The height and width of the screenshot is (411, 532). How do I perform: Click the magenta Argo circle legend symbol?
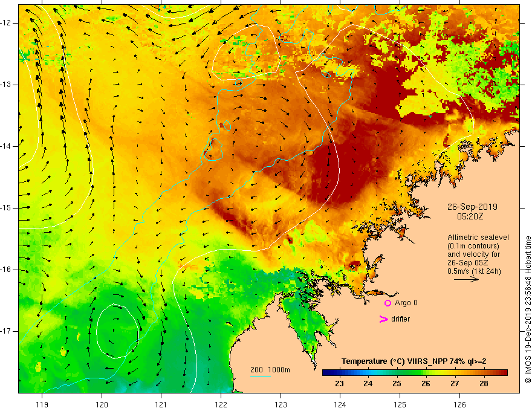[388, 303]
